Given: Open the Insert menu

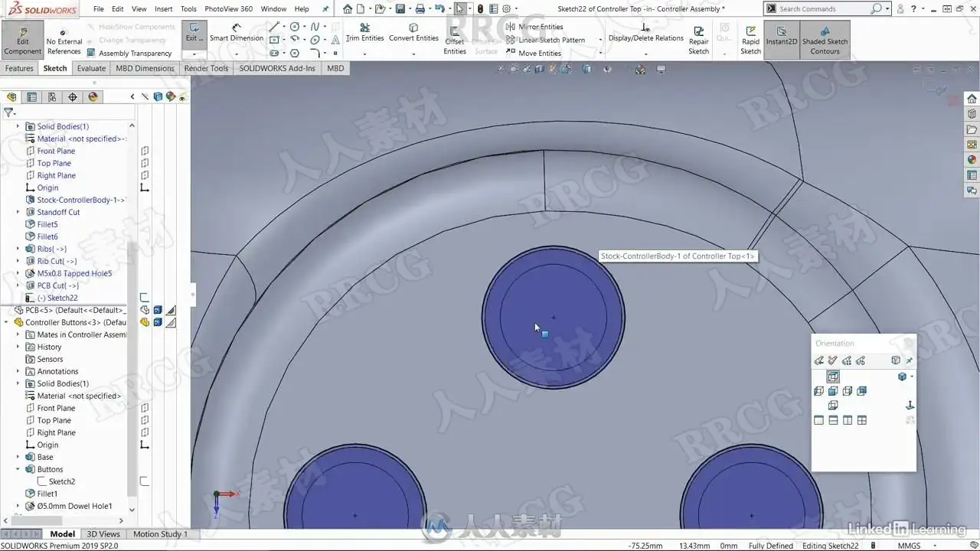Looking at the screenshot, I should pos(163,9).
